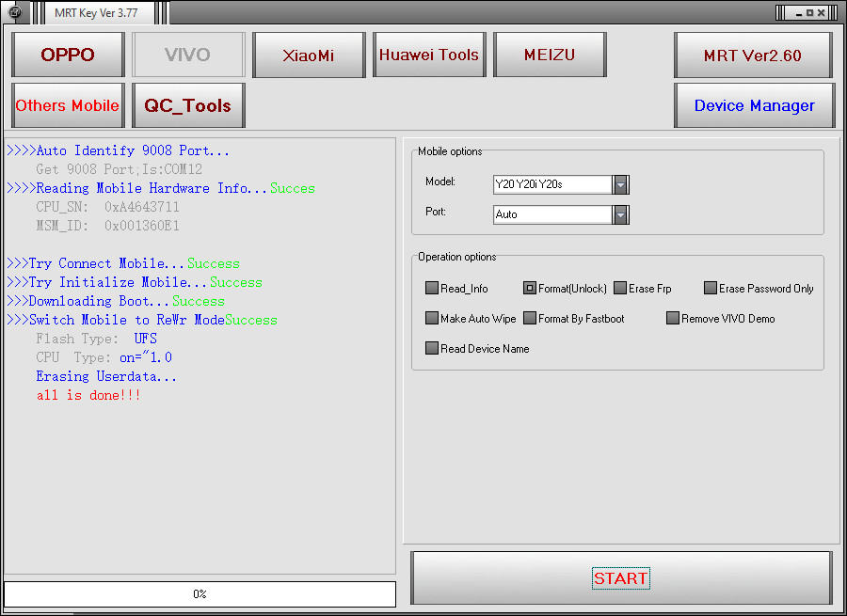Expand the Model dropdown arrow
This screenshot has height=616, width=847.
621,184
